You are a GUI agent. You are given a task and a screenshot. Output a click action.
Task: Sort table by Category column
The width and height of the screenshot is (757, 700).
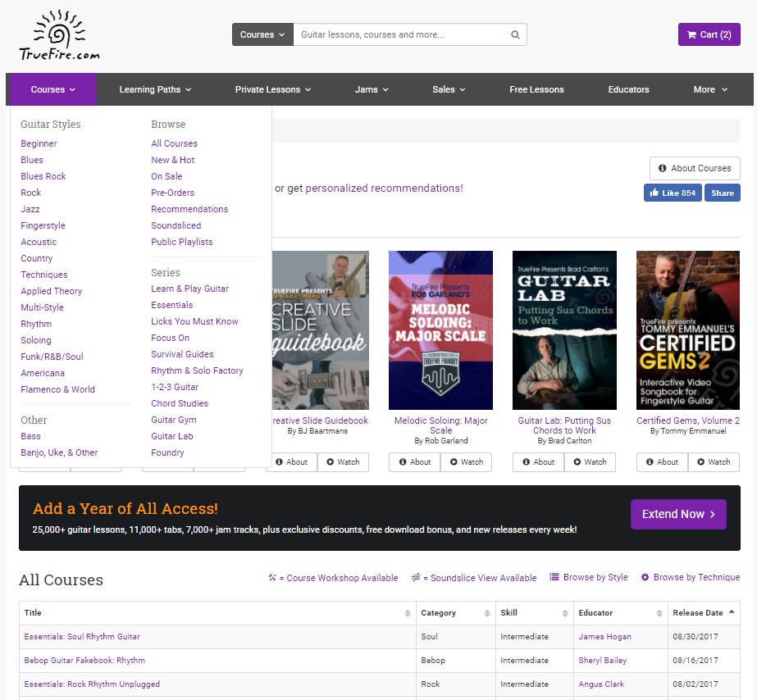(456, 612)
